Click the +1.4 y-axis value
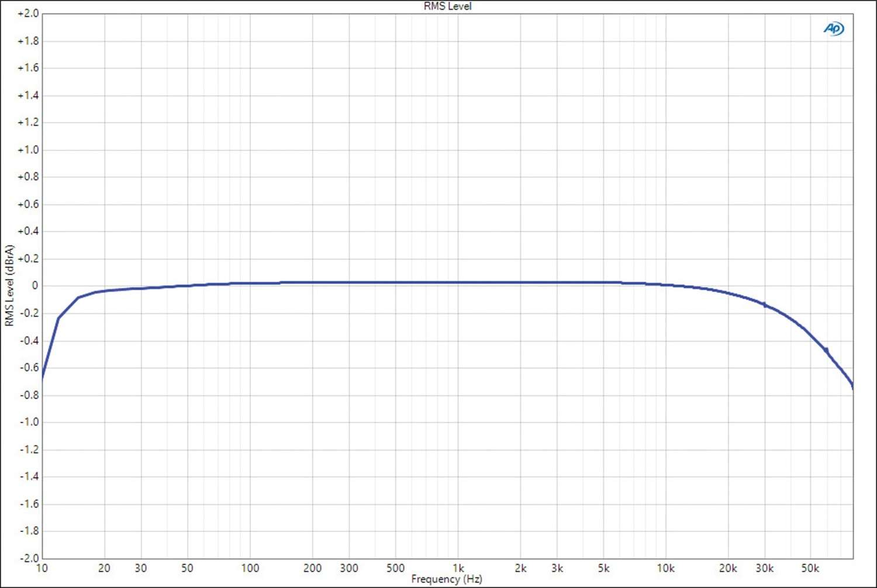The width and height of the screenshot is (877, 588). pyautogui.click(x=28, y=95)
